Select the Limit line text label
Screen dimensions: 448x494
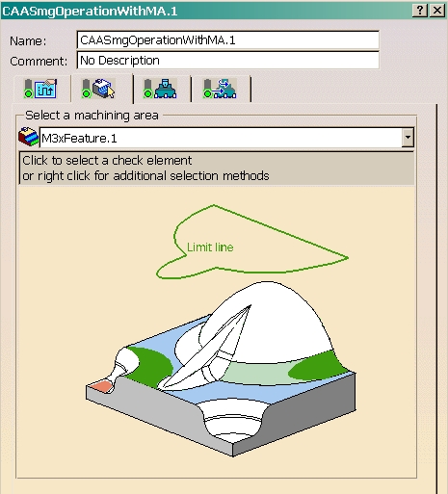click(210, 247)
